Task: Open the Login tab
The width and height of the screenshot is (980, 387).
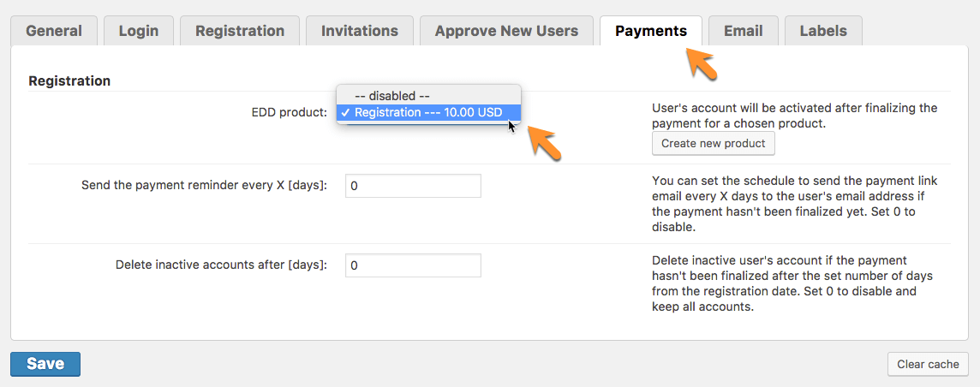Action: click(x=139, y=31)
